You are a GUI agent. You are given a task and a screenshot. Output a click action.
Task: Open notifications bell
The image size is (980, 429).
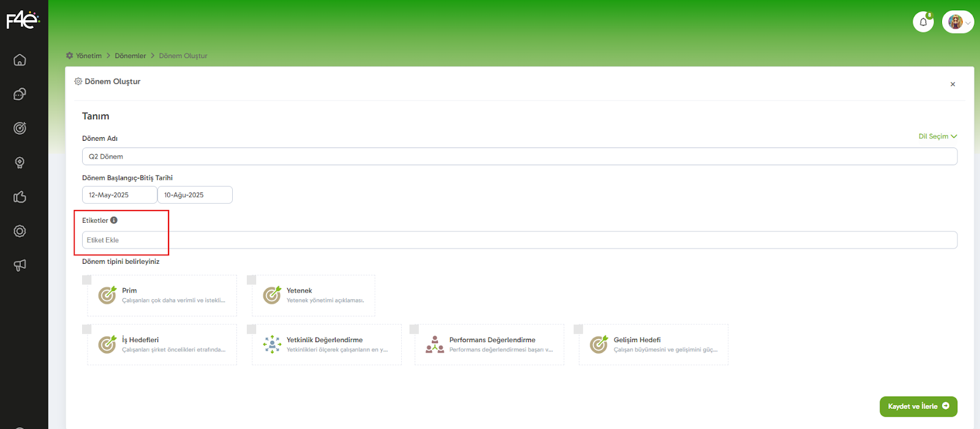point(923,22)
